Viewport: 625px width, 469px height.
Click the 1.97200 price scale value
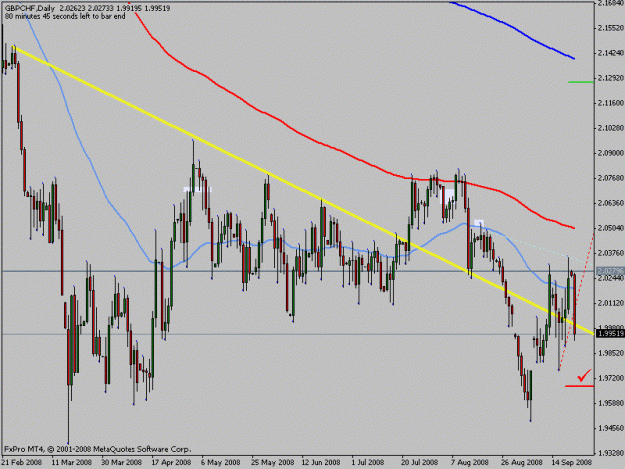[610, 378]
